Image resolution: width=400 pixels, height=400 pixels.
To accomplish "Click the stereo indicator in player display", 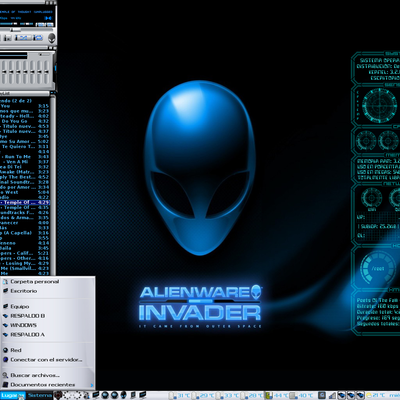I will (x=49, y=18).
